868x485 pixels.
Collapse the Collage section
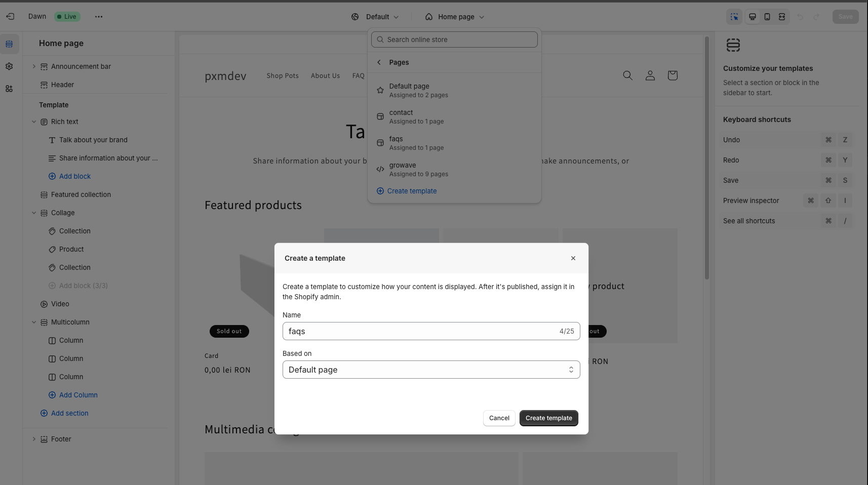click(34, 213)
